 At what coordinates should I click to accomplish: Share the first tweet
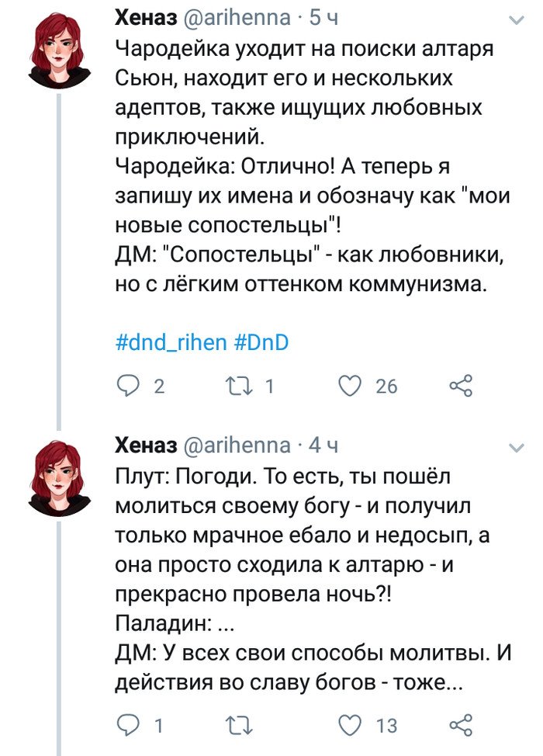pos(462,385)
